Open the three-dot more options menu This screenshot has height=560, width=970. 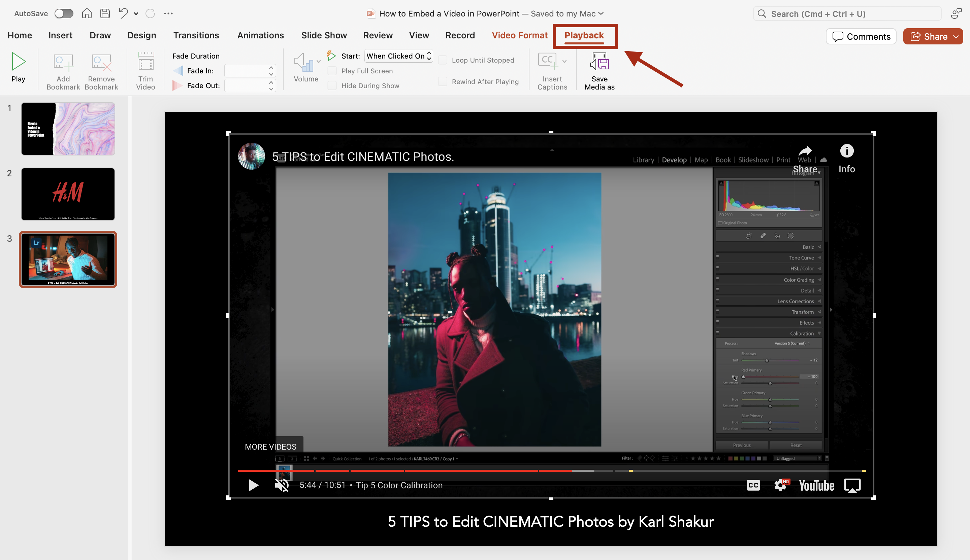tap(168, 13)
